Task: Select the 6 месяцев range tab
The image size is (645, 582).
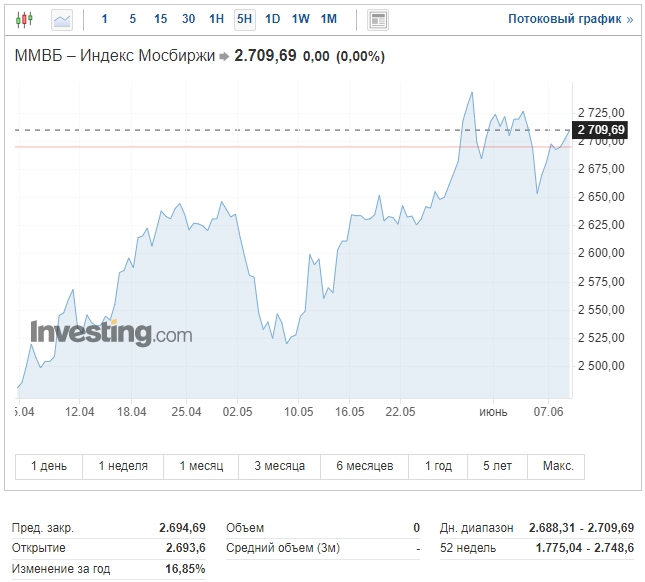Action: coord(364,466)
